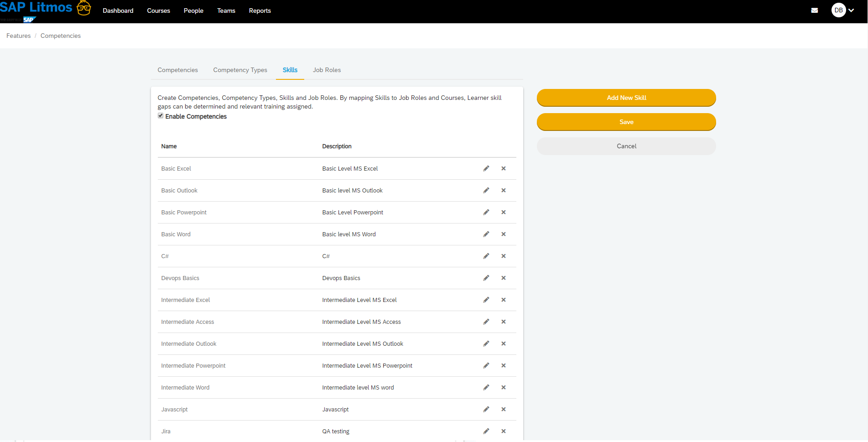This screenshot has height=442, width=868.
Task: Delete the Basic Powerpoint skill
Action: 504,212
